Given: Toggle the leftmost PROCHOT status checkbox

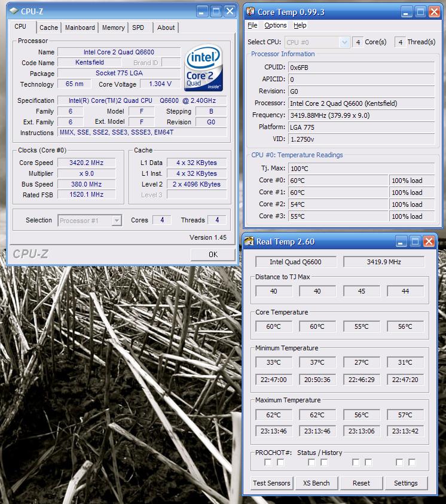Looking at the screenshot, I should [x=268, y=462].
